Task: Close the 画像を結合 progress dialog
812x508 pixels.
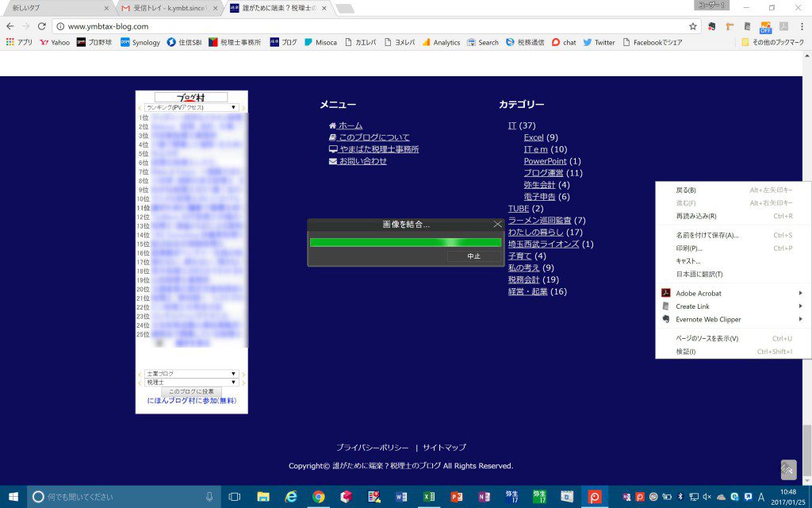Action: 497,225
